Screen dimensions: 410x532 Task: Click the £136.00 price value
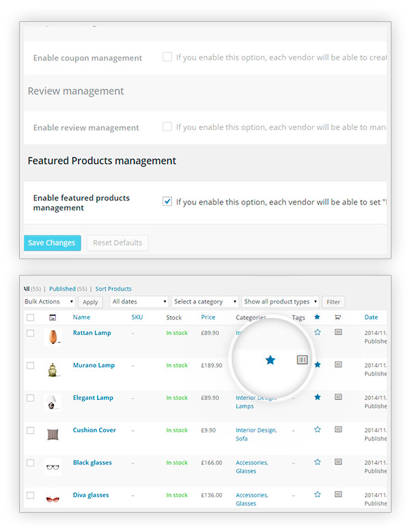click(212, 495)
